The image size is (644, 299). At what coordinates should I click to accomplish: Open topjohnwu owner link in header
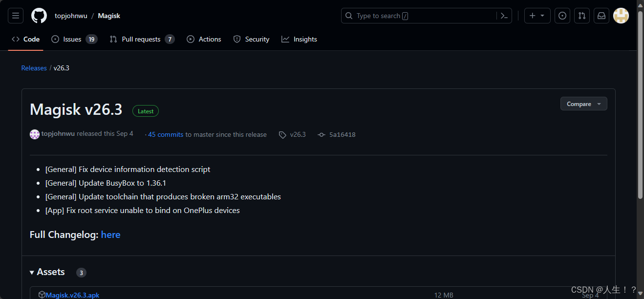[71, 16]
